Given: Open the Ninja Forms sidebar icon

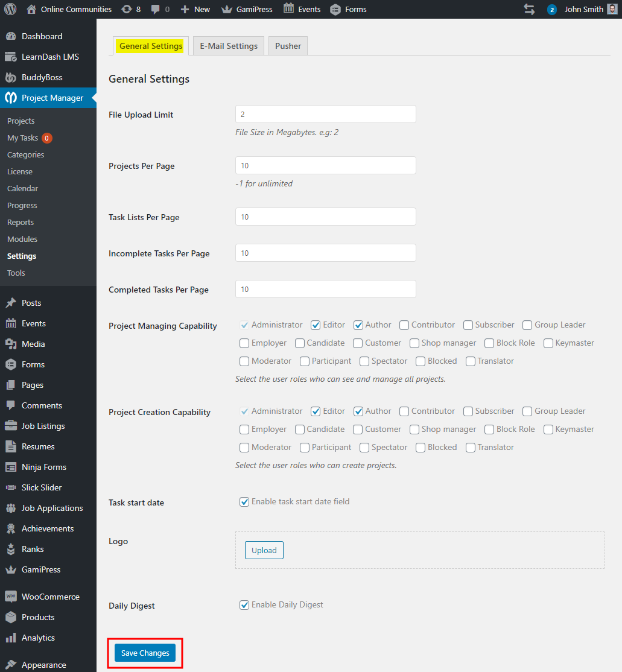Looking at the screenshot, I should pyautogui.click(x=11, y=467).
